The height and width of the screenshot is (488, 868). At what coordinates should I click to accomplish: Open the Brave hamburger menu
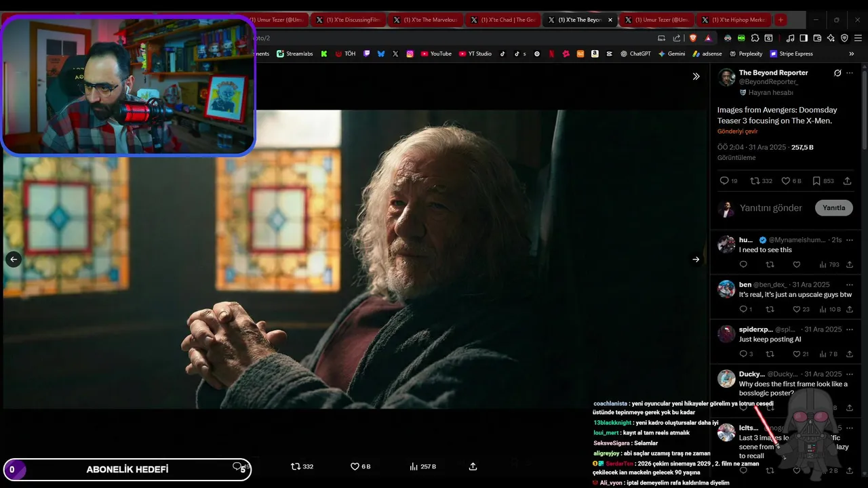click(x=858, y=38)
